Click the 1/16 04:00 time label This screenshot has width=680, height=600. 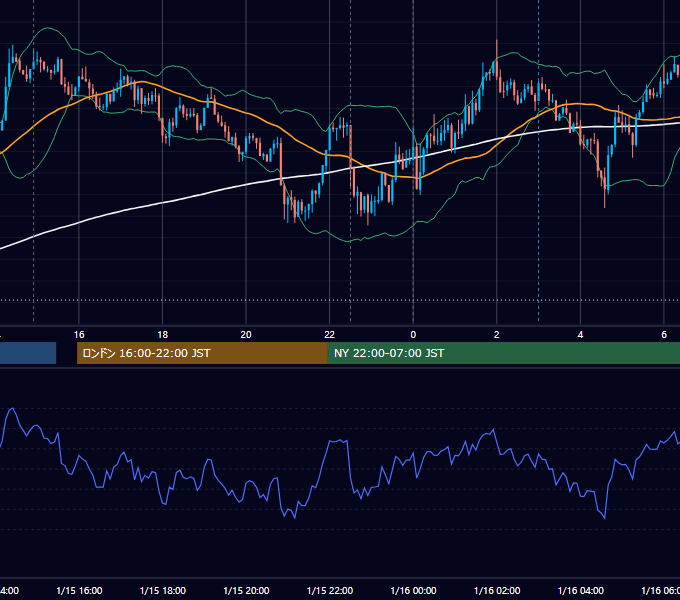pyautogui.click(x=581, y=590)
